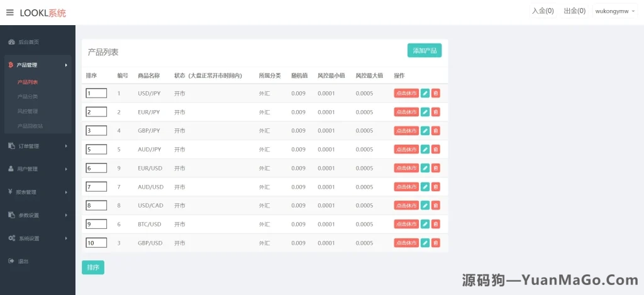Open the wukongymw user dropdown
Viewport: 644px width, 295px height.
pyautogui.click(x=615, y=11)
